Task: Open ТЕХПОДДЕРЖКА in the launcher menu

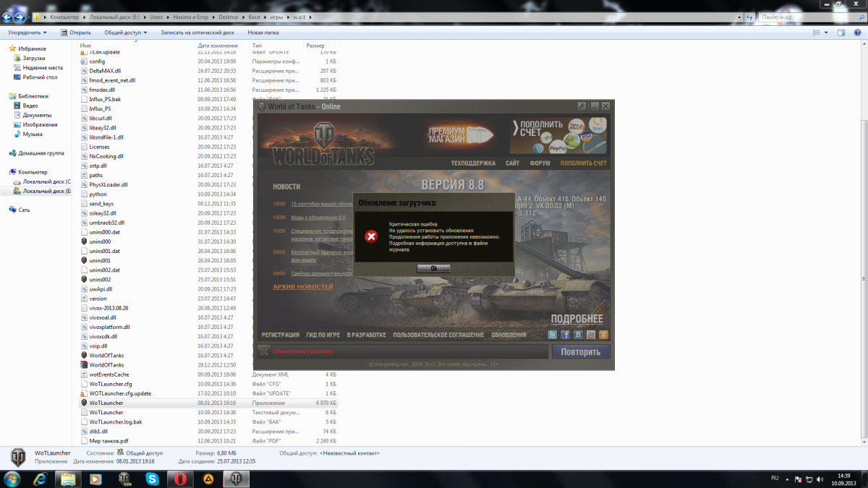Action: coord(473,163)
